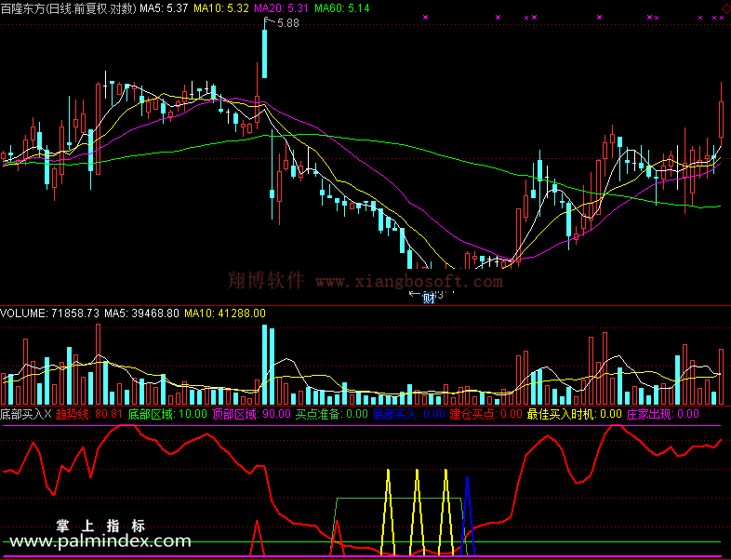Click the 底部区域: 10.00 indicator value
Screen dimensions: 731x560
click(x=167, y=414)
